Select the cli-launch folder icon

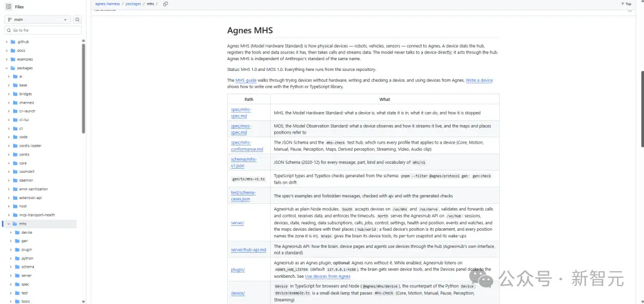point(15,111)
